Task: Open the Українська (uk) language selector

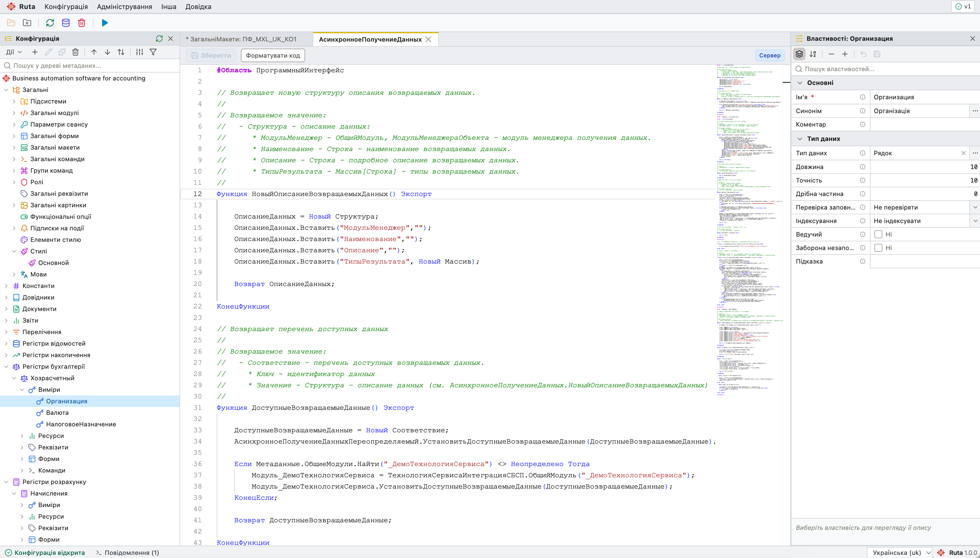Action: (x=900, y=553)
